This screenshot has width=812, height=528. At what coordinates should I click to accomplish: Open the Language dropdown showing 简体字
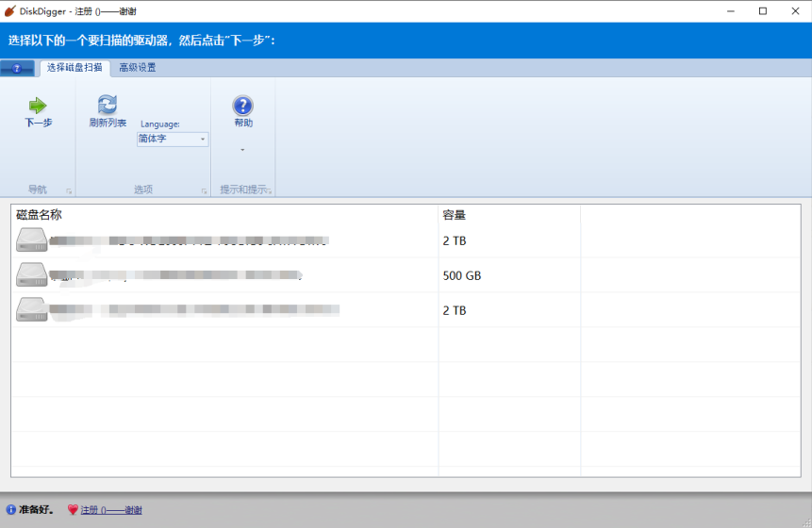173,139
